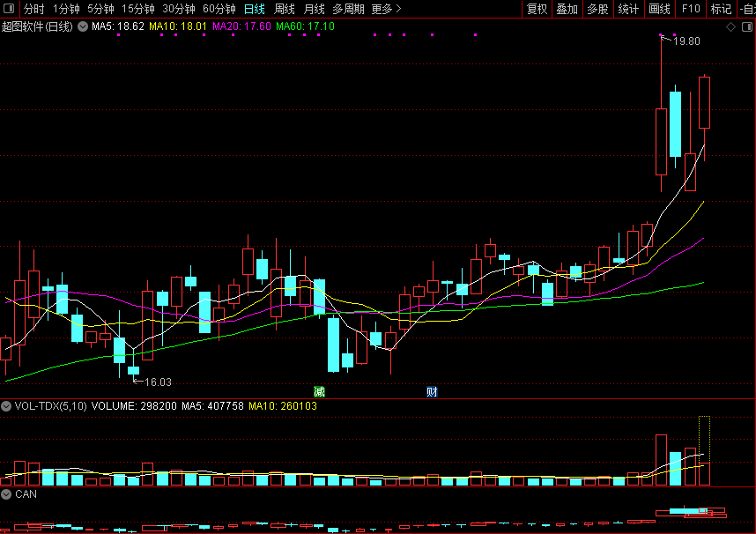
Task: Click the volume MA10: 260103 value
Action: pyautogui.click(x=283, y=406)
